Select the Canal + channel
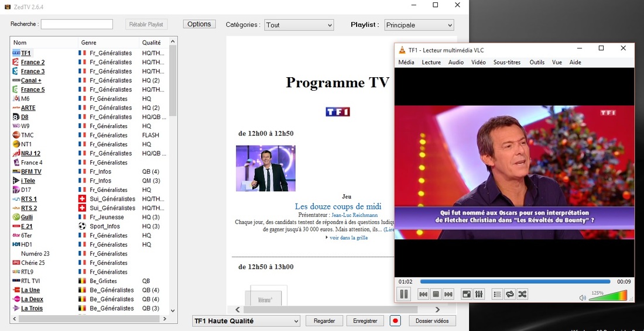644x331 pixels. point(31,80)
